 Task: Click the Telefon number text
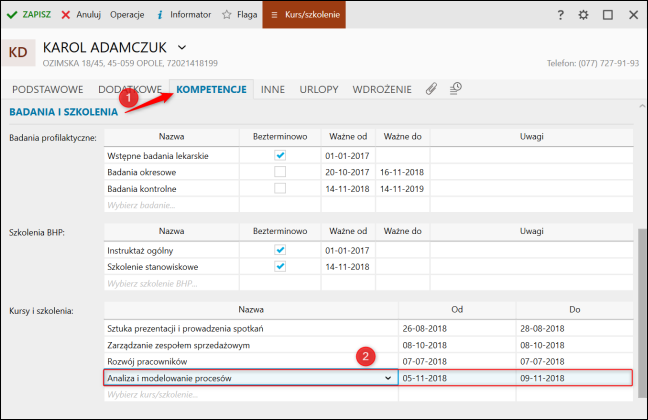pyautogui.click(x=593, y=63)
